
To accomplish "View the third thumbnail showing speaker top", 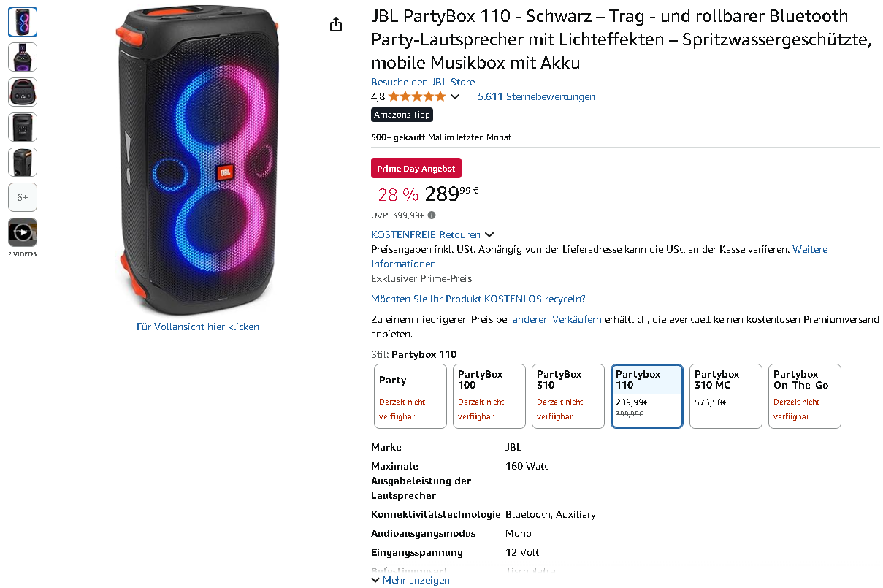I will click(x=23, y=92).
